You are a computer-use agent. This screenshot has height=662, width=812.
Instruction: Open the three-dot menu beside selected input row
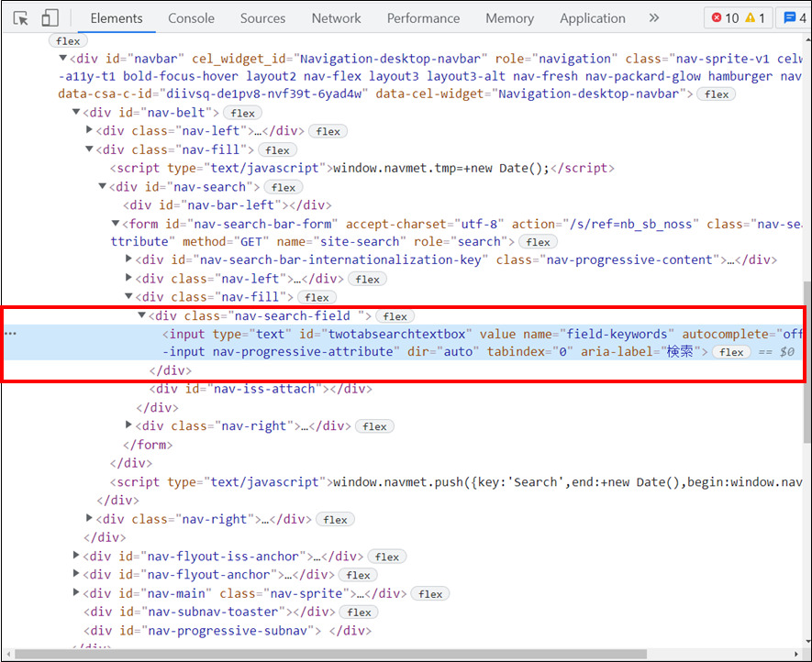pyautogui.click(x=10, y=334)
